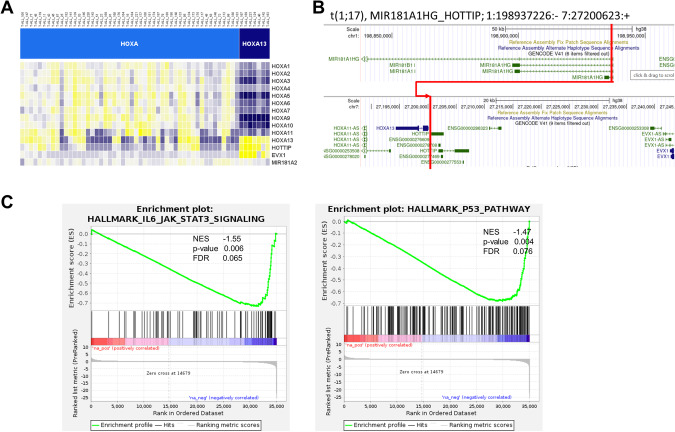
Task: Click the HALLMARK_P53_PATHWAY enrichment plot title
Action: pyautogui.click(x=429, y=209)
